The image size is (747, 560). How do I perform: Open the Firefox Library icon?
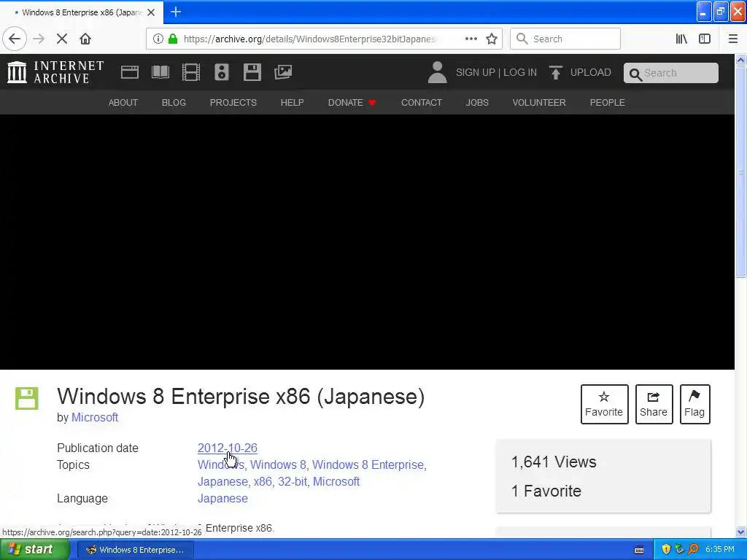pyautogui.click(x=681, y=39)
